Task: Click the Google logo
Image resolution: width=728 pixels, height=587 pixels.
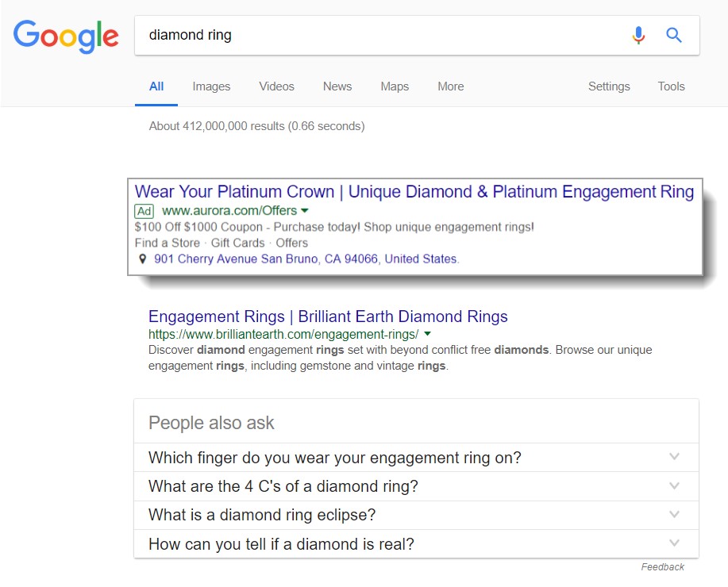Action: (x=66, y=35)
